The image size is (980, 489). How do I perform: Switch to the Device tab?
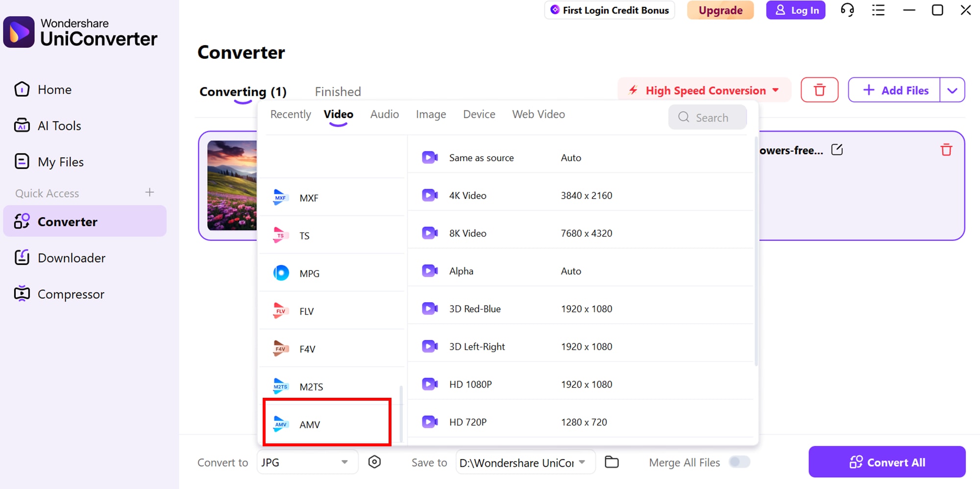(479, 114)
